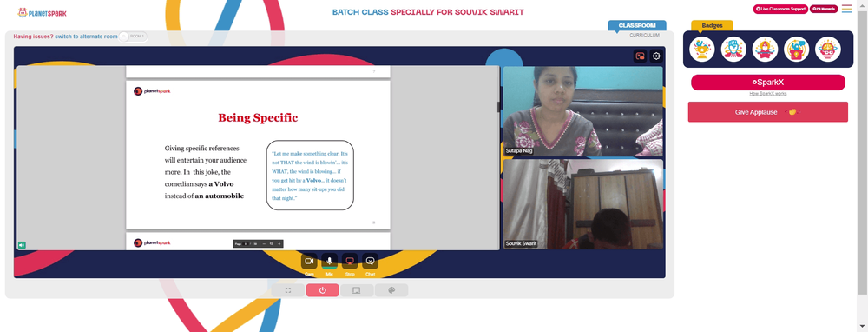868x332 pixels.
Task: Zoom in the PDF with plus button
Action: pyautogui.click(x=279, y=244)
